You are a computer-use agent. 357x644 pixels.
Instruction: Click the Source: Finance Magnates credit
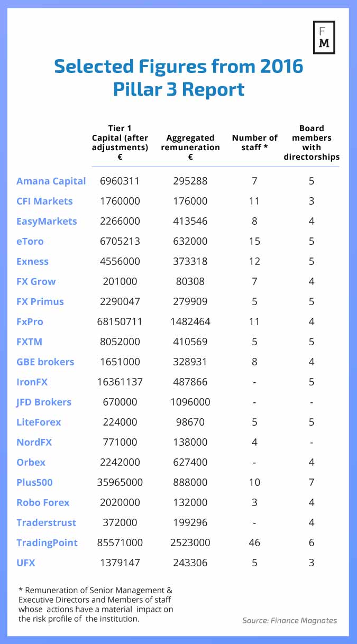coord(289,620)
